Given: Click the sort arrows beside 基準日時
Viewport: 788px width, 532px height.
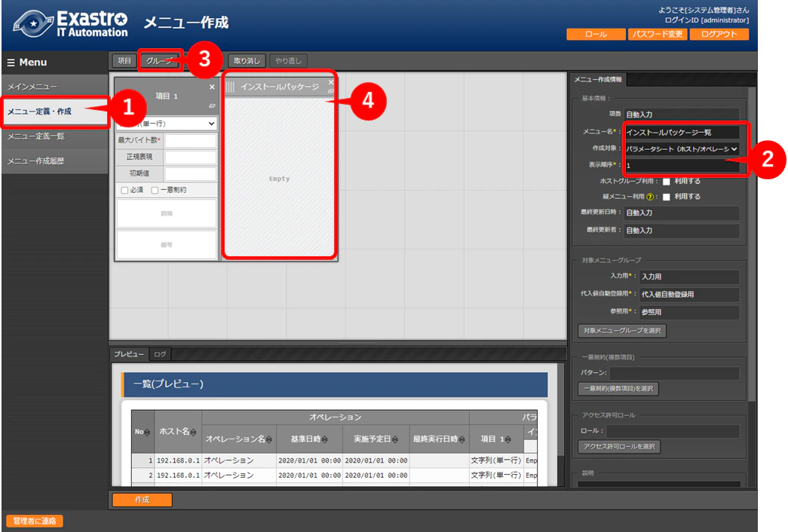Looking at the screenshot, I should pos(325,439).
